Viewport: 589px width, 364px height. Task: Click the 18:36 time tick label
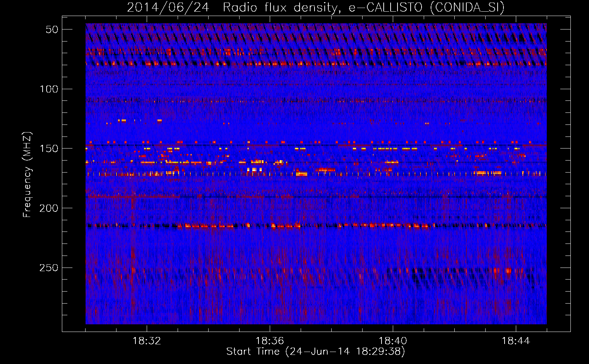tap(270, 341)
